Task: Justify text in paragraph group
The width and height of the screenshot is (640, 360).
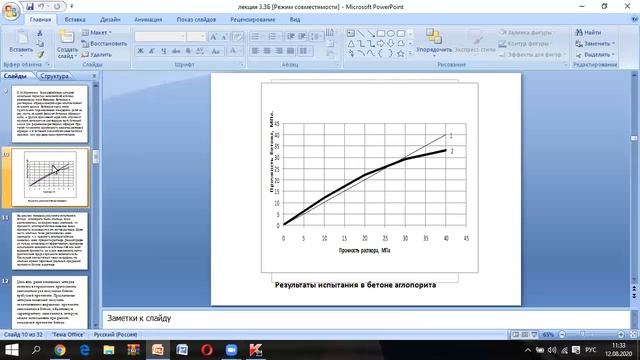Action: click(291, 51)
